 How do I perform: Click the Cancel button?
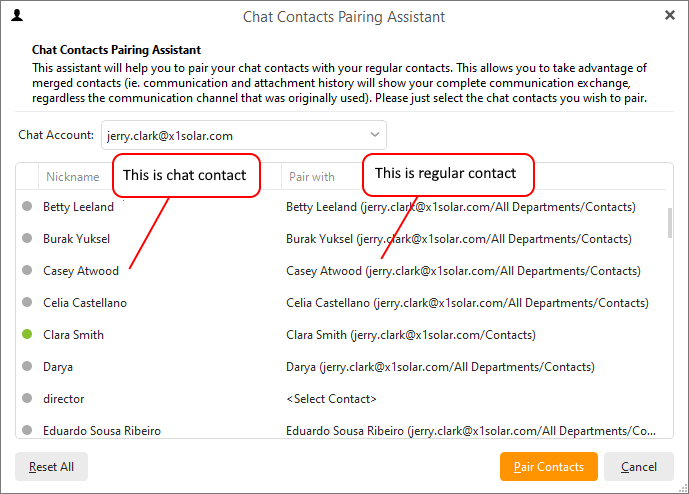coord(638,466)
